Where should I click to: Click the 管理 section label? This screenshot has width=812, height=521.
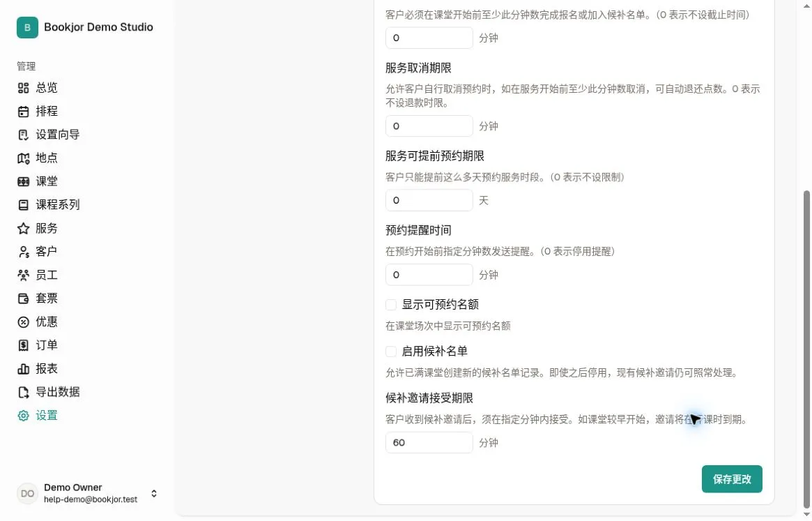tap(26, 66)
